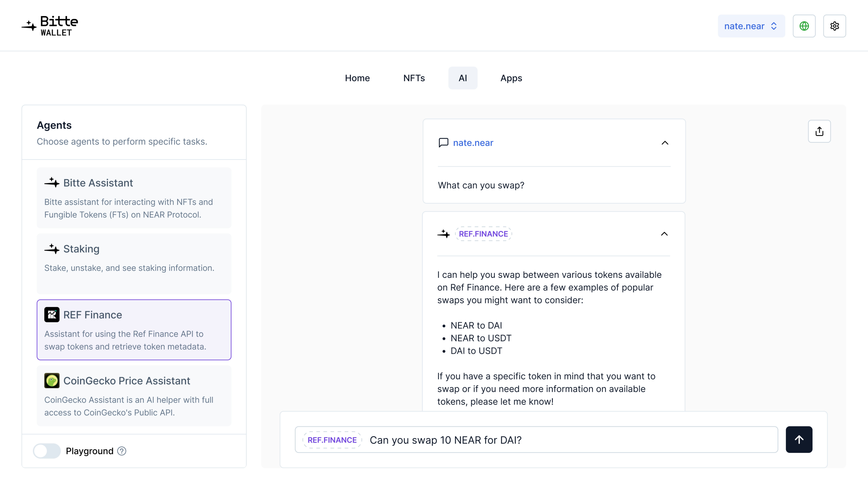Select the Bitte Assistant agent

[x=134, y=198]
